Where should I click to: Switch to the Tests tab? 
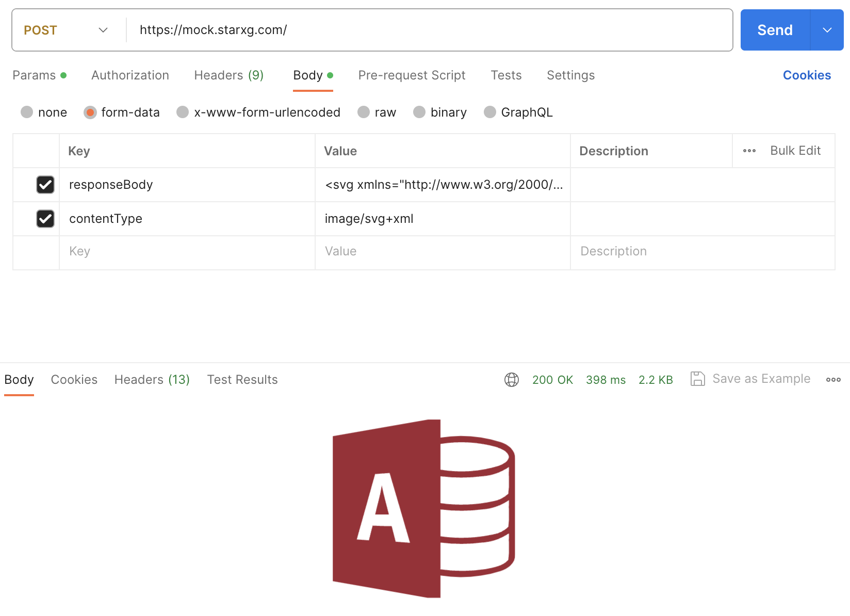pyautogui.click(x=506, y=75)
